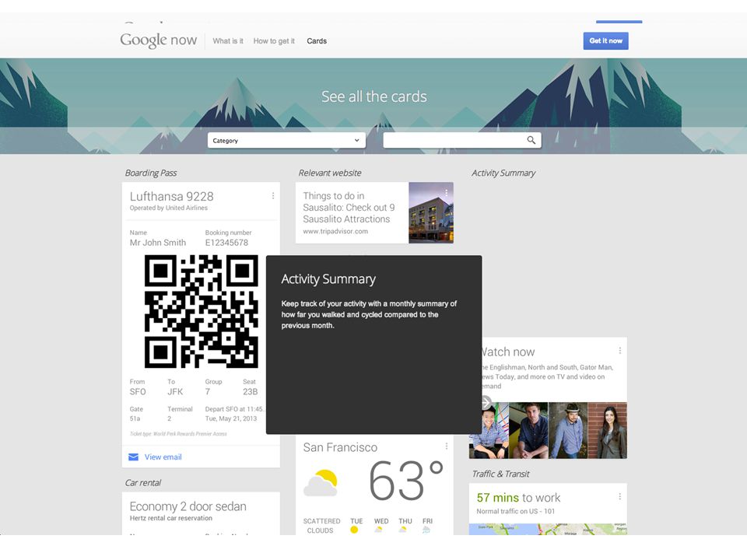This screenshot has width=747, height=560.
Task: Click the woman by brick wall photo
Action: click(608, 430)
